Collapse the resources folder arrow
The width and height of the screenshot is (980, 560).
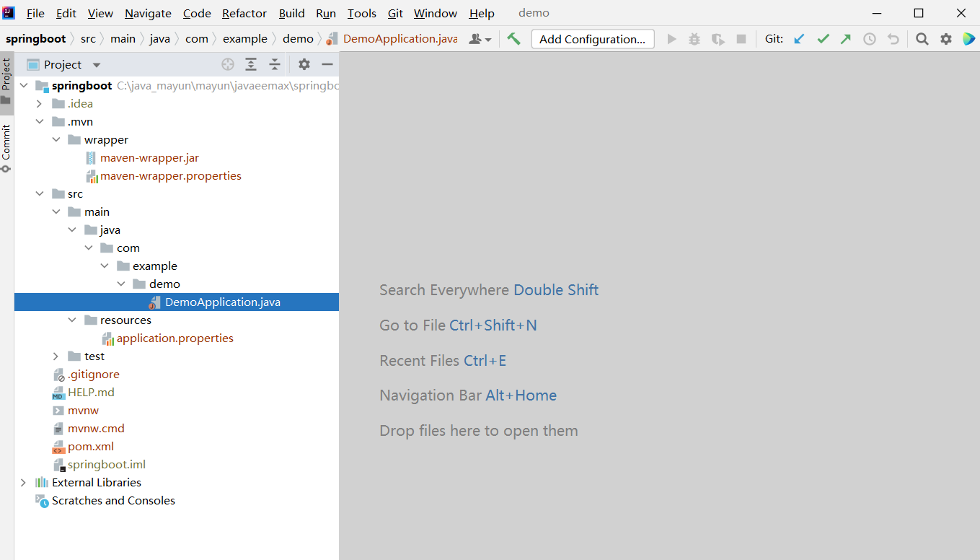72,320
